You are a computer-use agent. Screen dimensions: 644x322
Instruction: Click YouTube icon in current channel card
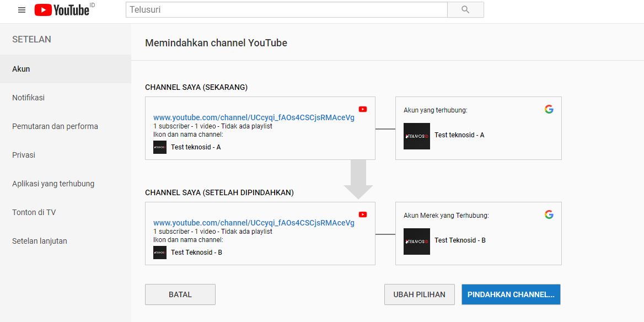coord(363,109)
